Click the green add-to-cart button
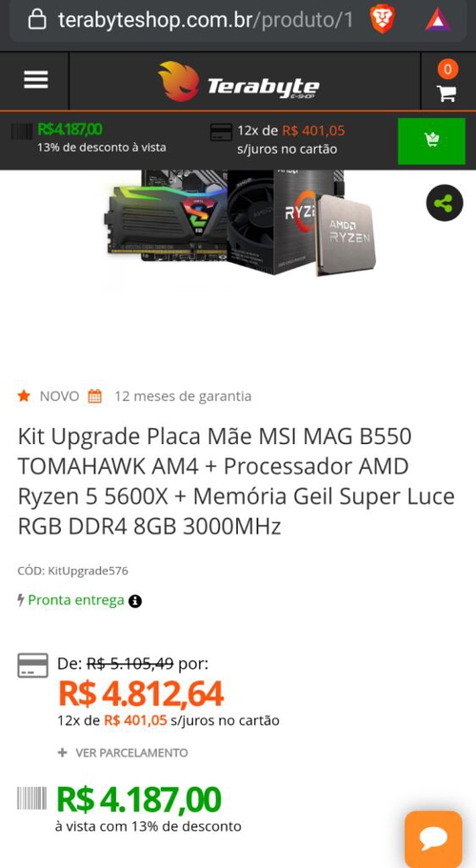476x868 pixels. tap(431, 141)
